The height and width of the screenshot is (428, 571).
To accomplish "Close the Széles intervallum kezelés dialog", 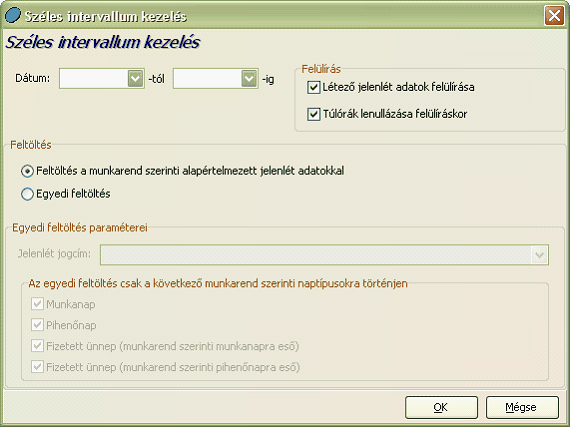I will [x=554, y=16].
